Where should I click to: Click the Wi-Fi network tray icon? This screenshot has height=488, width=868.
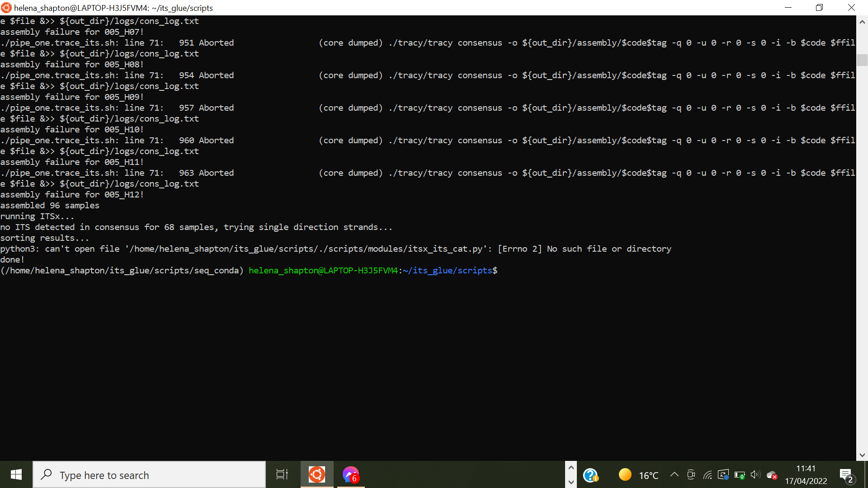point(707,474)
